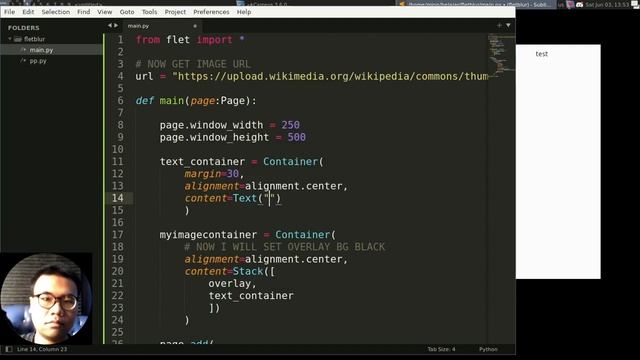This screenshot has width=640, height=360.
Task: Click the date and time clock in system bar
Action: tap(607, 4)
